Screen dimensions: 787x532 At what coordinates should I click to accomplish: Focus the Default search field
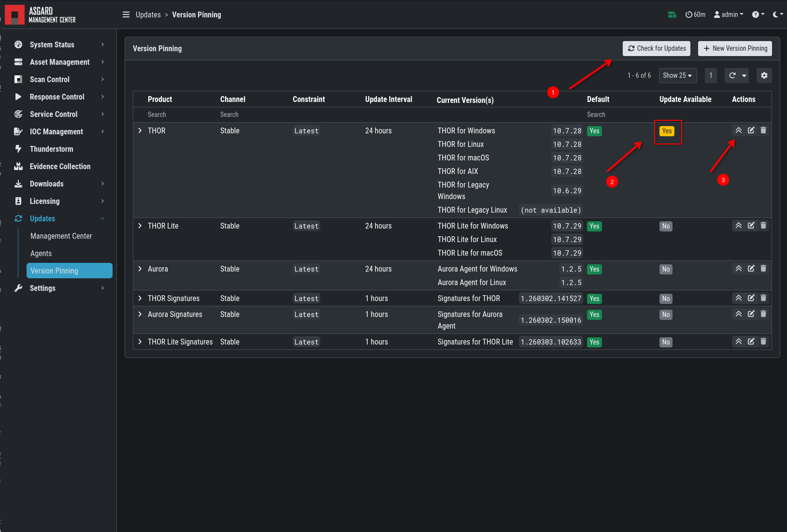tap(618, 115)
